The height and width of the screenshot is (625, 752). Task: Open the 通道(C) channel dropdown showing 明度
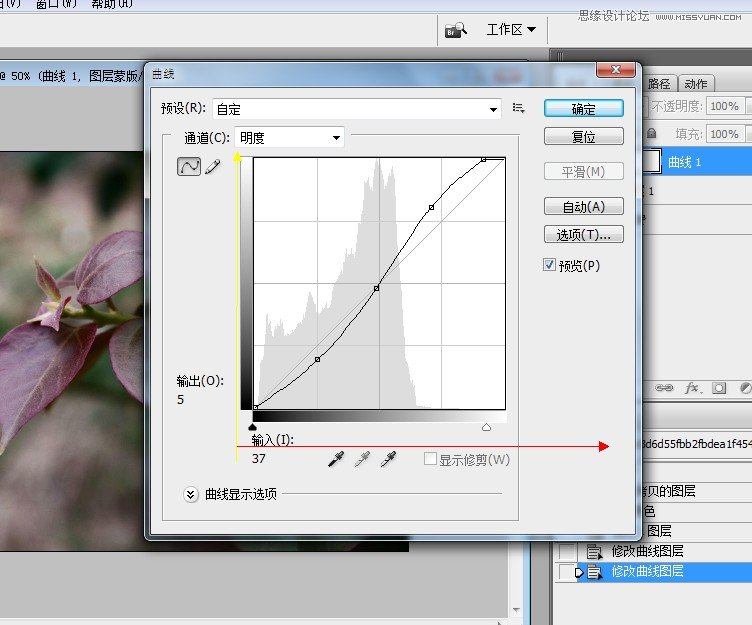coord(289,138)
